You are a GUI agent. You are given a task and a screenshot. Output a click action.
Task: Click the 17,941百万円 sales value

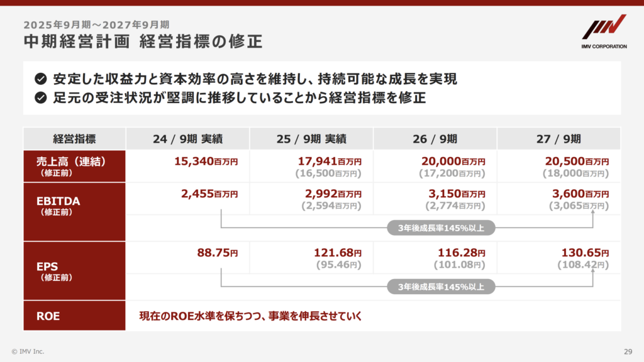tap(330, 162)
